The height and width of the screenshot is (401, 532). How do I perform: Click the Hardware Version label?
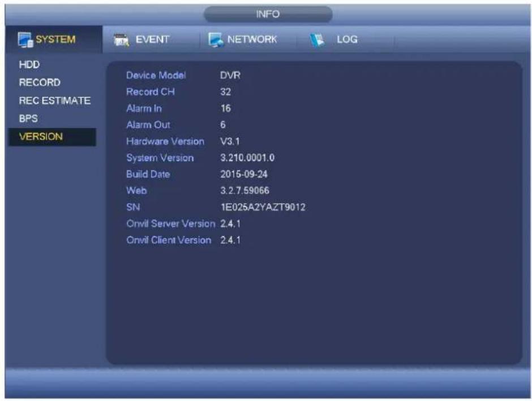coord(166,141)
